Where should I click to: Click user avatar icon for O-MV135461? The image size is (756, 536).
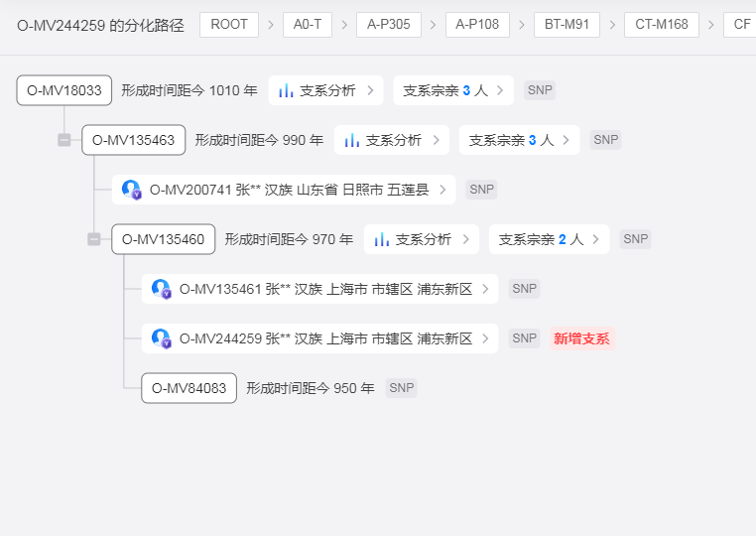point(161,289)
